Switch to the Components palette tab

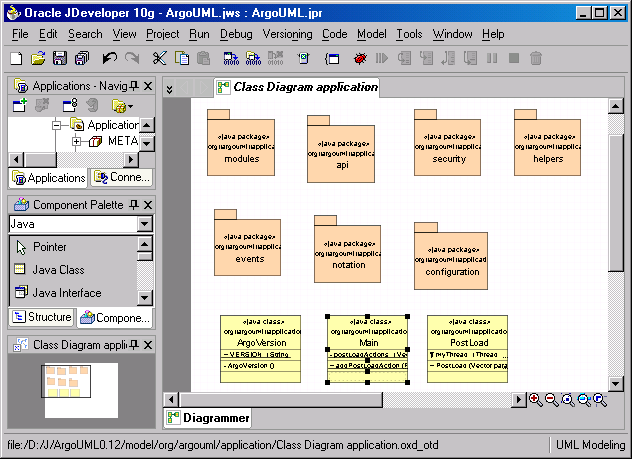115,318
